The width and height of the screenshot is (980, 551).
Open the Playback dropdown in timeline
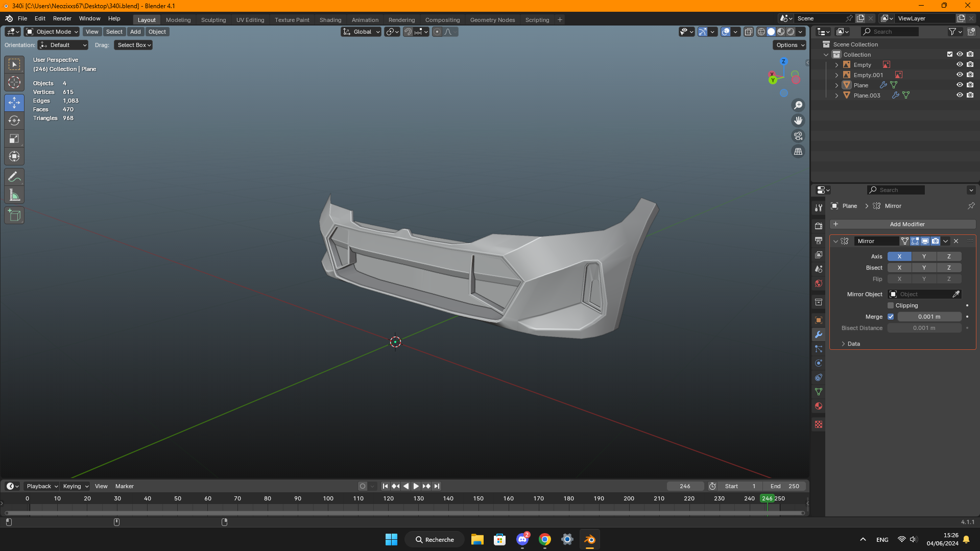coord(42,486)
